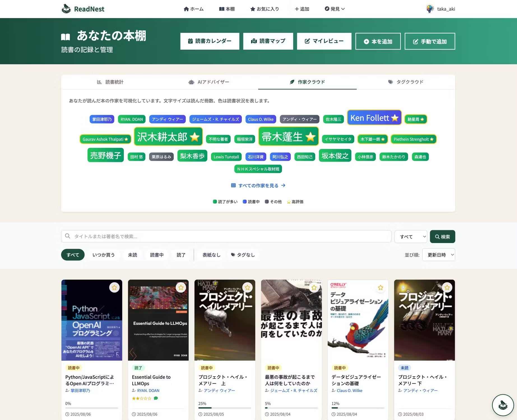Click the 坂本俊之 author tag
Viewport: 517px width, 420px height.
[x=335, y=156]
